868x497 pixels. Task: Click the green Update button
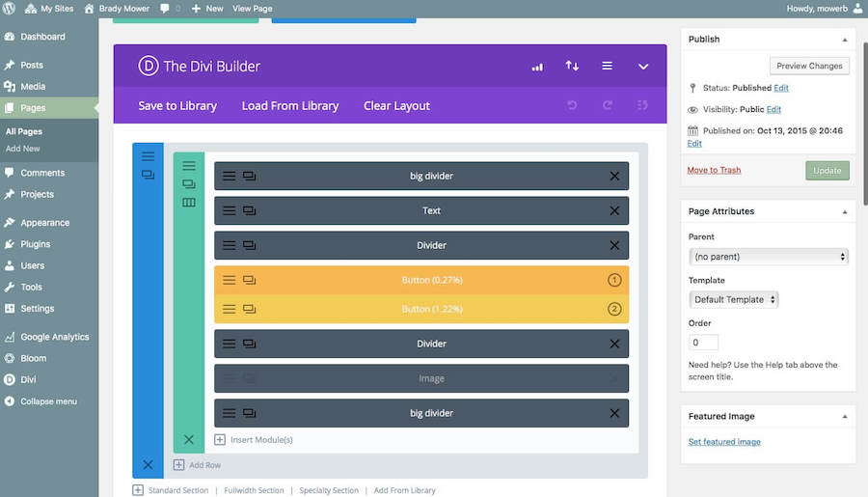827,171
